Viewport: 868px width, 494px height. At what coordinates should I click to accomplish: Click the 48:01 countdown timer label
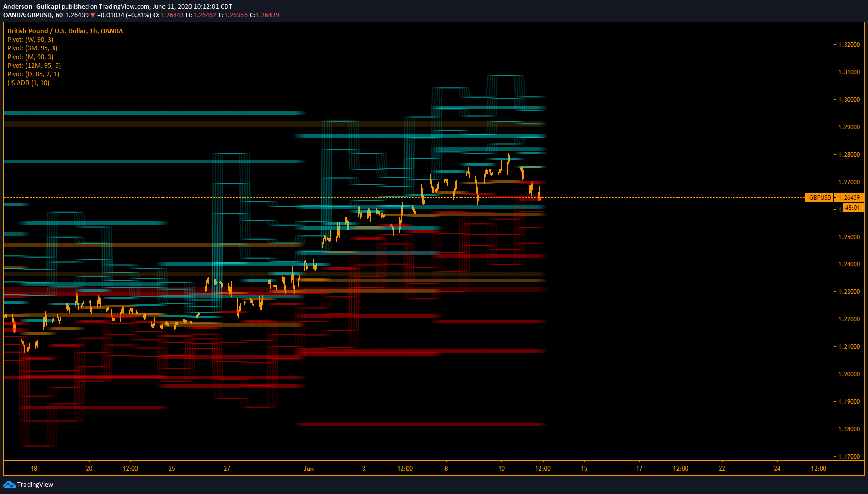click(x=853, y=208)
